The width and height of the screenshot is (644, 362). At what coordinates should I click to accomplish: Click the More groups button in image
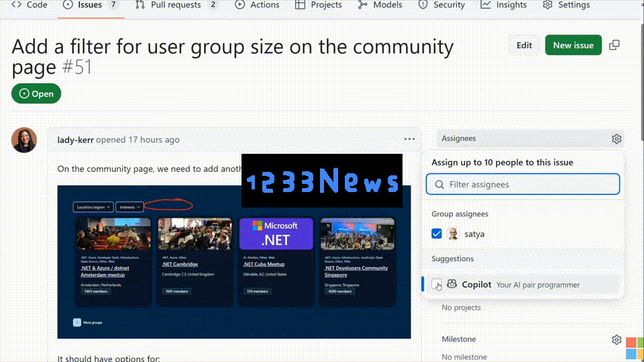87,322
